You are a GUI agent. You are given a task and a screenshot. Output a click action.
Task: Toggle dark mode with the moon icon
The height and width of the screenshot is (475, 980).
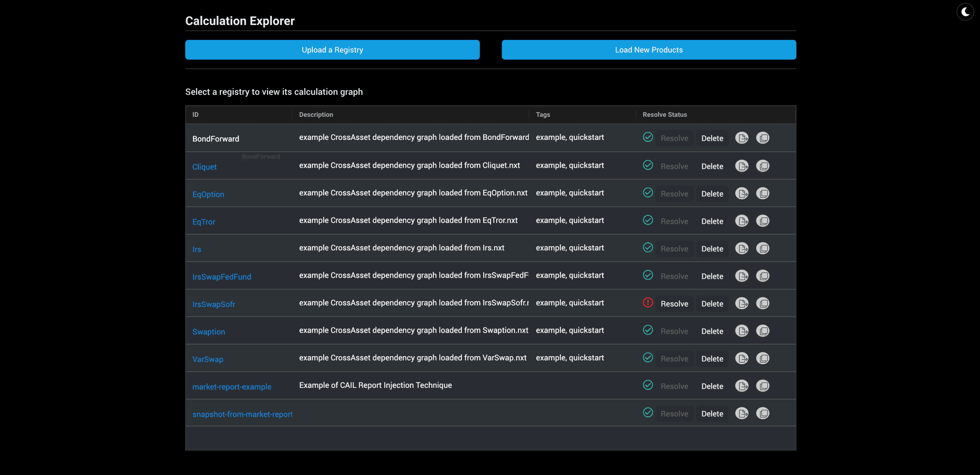[965, 11]
